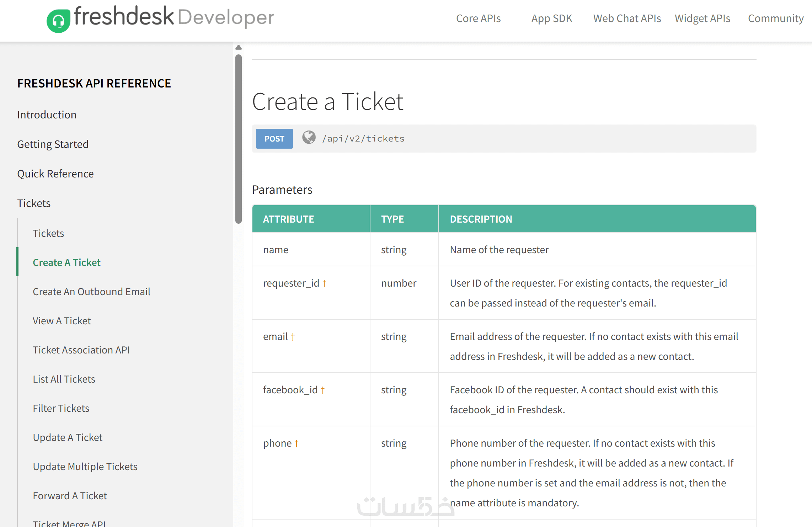Click the string type cell for facebook_id
Screen dimensions: 812x527
404,399
